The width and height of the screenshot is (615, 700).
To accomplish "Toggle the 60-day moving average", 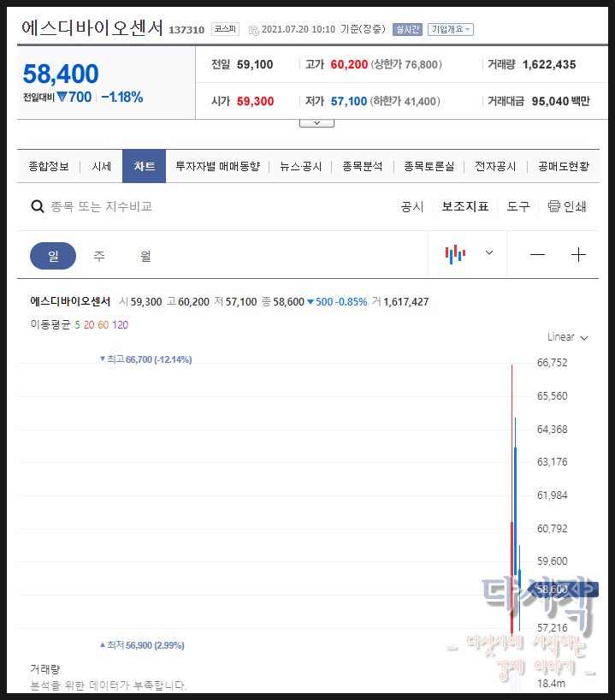I will coord(103,325).
